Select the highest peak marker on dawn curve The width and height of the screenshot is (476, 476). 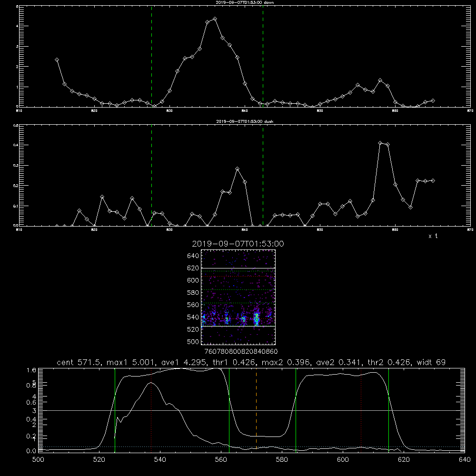click(x=215, y=19)
